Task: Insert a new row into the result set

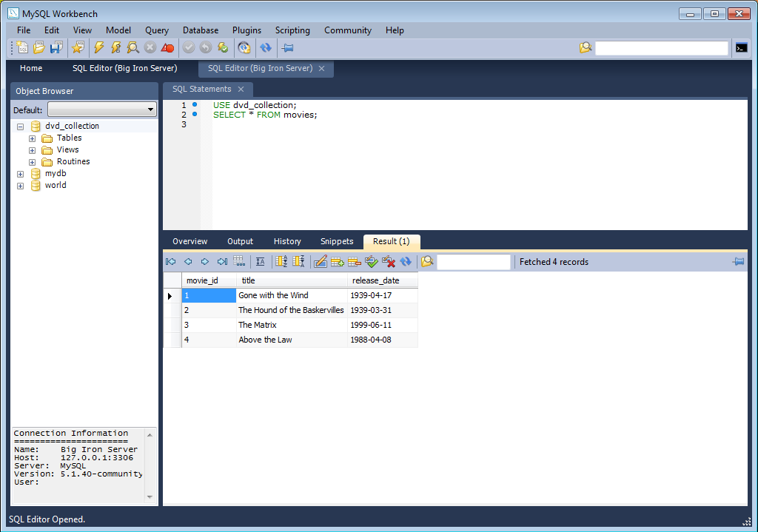Action: tap(338, 261)
